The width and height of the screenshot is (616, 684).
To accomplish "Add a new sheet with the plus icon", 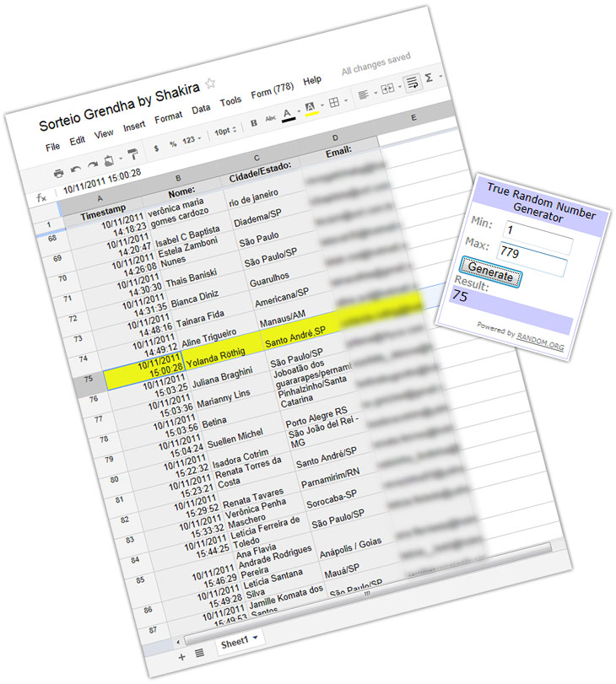I will click(x=181, y=656).
